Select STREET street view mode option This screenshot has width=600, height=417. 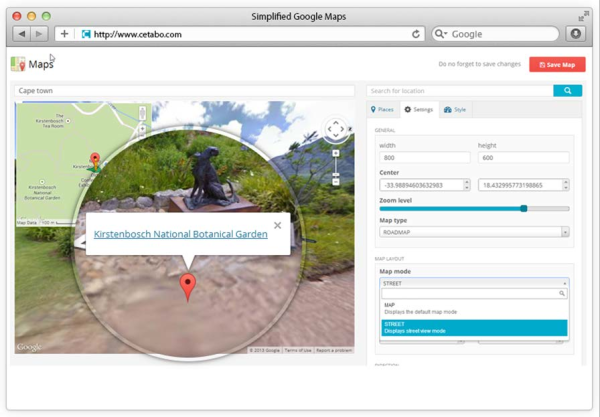pos(474,327)
